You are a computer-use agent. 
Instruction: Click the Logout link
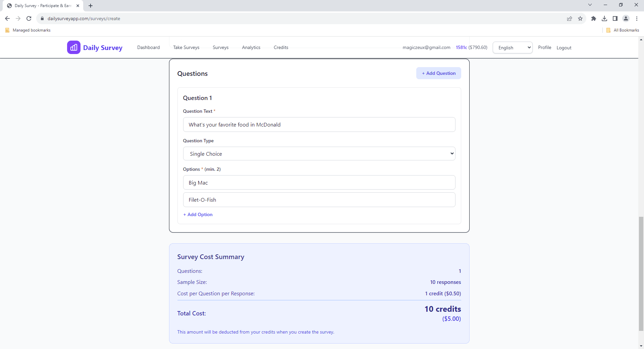(563, 48)
